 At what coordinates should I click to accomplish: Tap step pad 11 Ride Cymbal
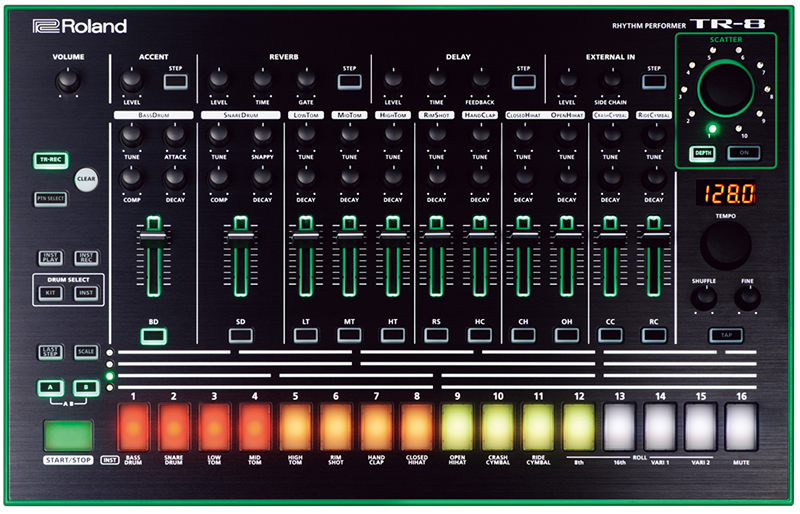538,427
